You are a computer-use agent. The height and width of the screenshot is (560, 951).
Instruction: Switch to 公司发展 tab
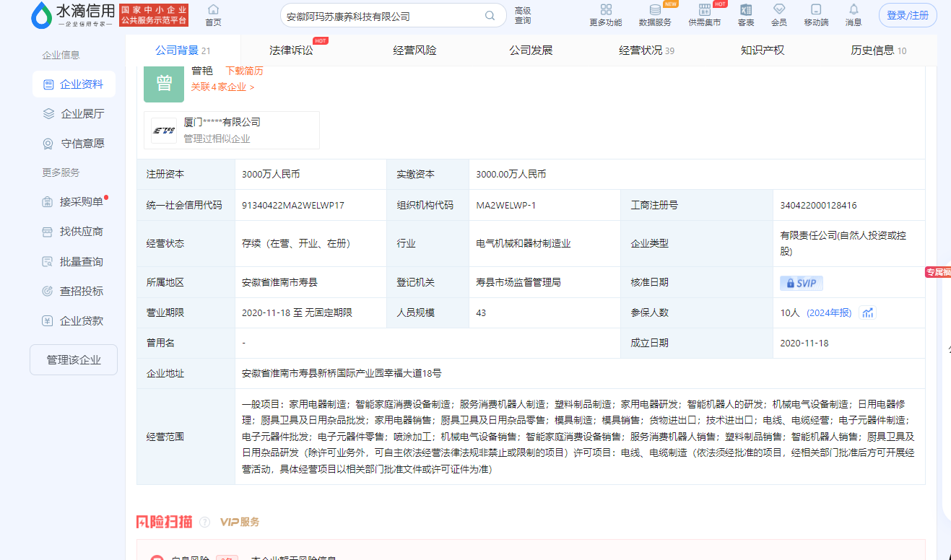click(531, 51)
